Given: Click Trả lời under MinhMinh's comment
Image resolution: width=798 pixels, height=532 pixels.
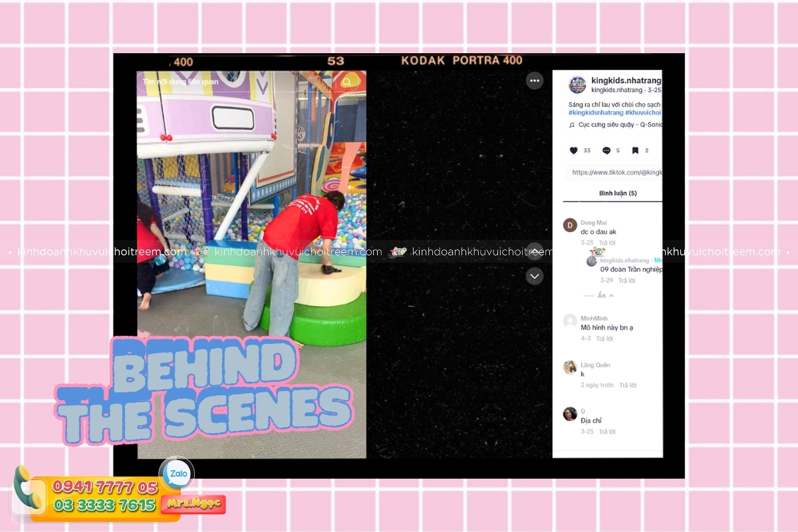Looking at the screenshot, I should (x=604, y=338).
